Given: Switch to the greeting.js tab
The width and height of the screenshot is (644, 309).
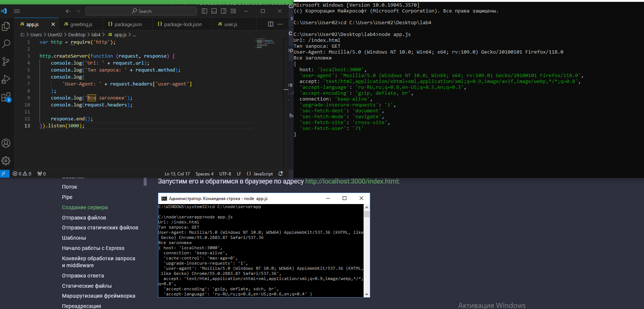Looking at the screenshot, I should pyautogui.click(x=81, y=24).
